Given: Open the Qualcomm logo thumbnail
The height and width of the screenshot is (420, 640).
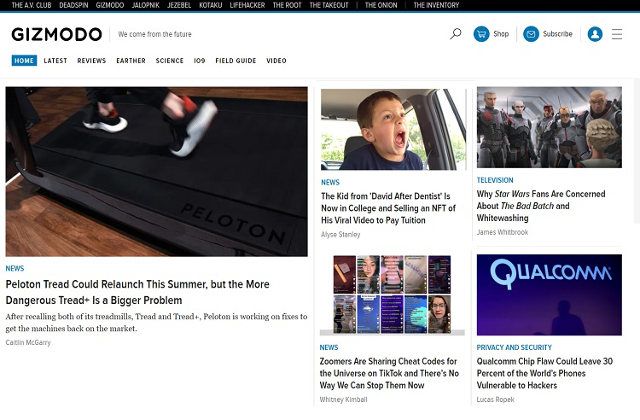Looking at the screenshot, I should [x=549, y=295].
